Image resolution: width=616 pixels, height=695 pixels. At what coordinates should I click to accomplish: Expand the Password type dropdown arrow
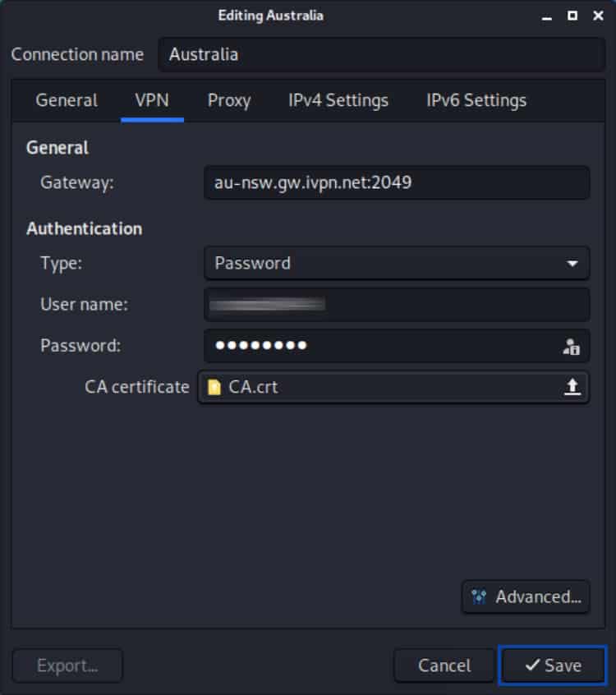[x=572, y=264]
